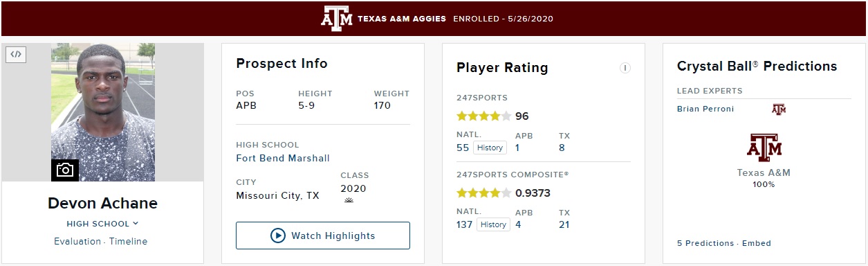Click the sun icon under Class 2020
The height and width of the screenshot is (266, 868).
[x=349, y=200]
